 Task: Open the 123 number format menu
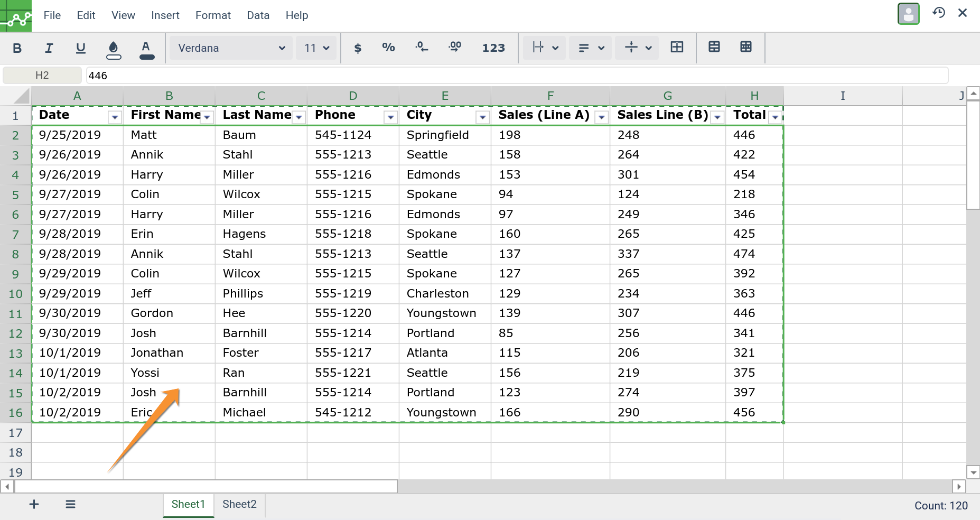493,48
